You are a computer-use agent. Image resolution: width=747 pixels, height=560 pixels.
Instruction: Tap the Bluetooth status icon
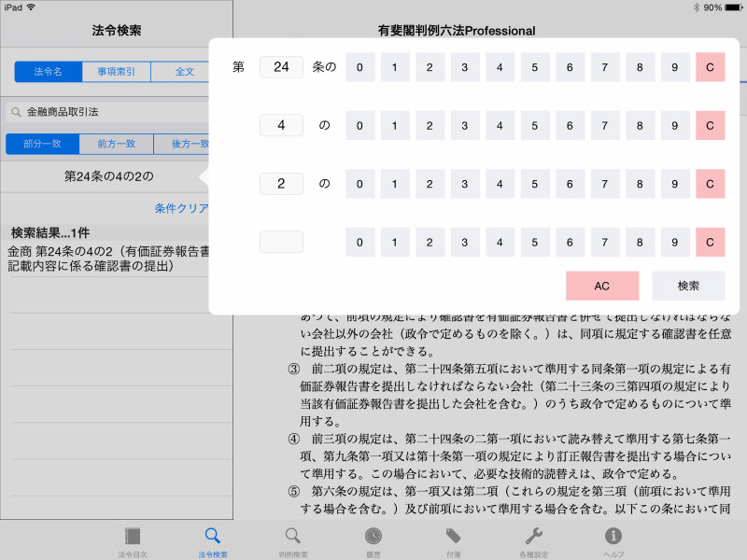696,7
